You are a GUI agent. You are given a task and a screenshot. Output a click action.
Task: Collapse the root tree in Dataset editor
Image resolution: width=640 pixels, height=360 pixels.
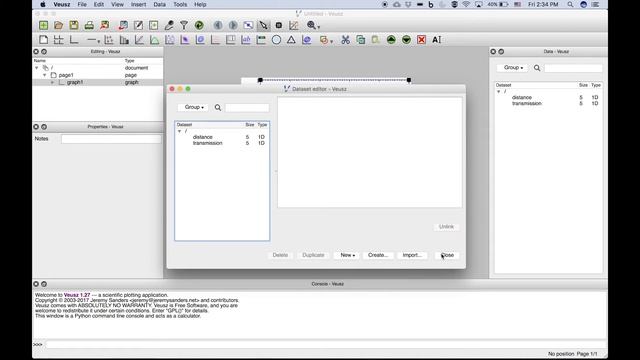[179, 131]
